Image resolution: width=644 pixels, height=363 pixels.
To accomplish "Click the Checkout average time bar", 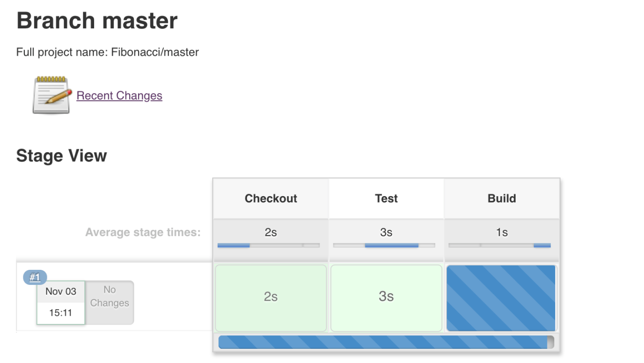I will click(268, 245).
